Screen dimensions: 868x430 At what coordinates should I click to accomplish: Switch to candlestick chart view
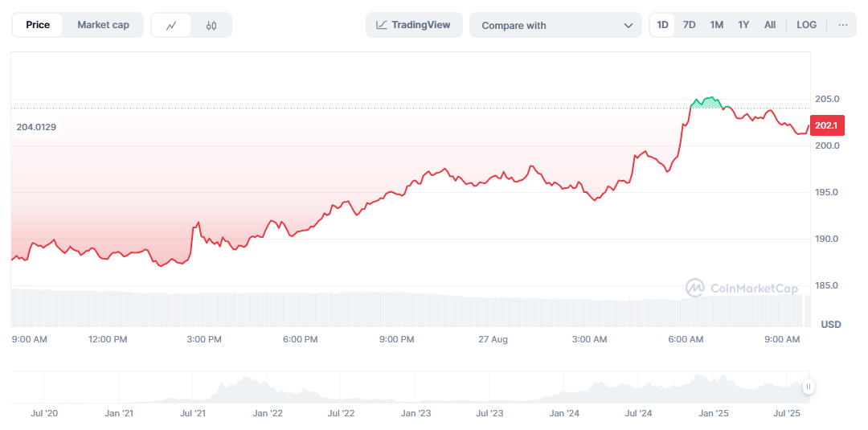coord(211,25)
